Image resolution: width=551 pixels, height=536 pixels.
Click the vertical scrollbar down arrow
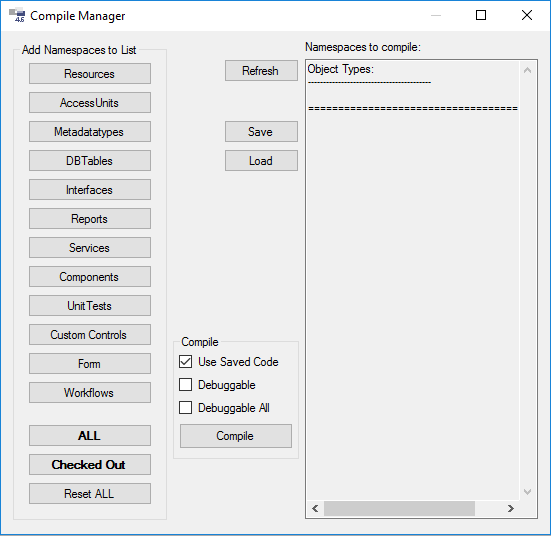point(527,491)
